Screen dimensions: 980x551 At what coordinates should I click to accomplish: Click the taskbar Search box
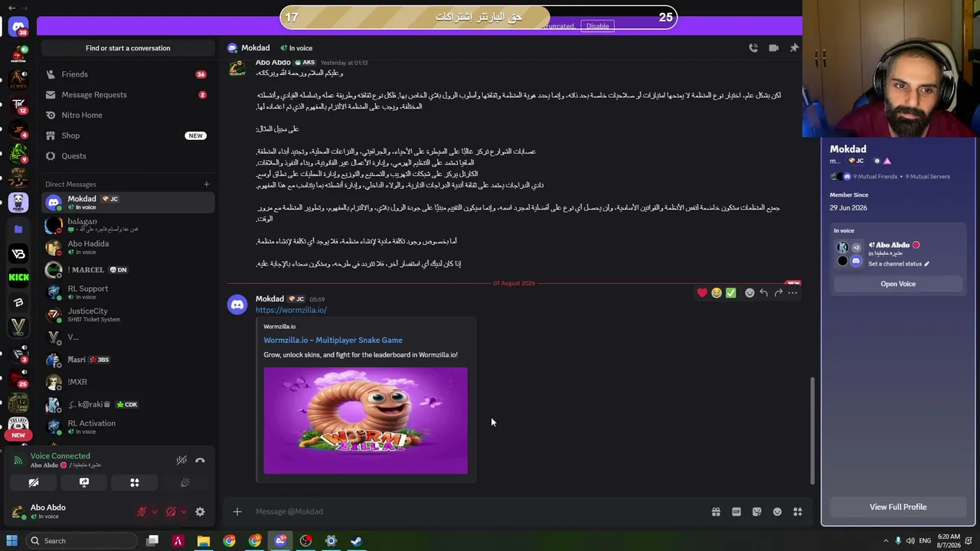[80, 541]
